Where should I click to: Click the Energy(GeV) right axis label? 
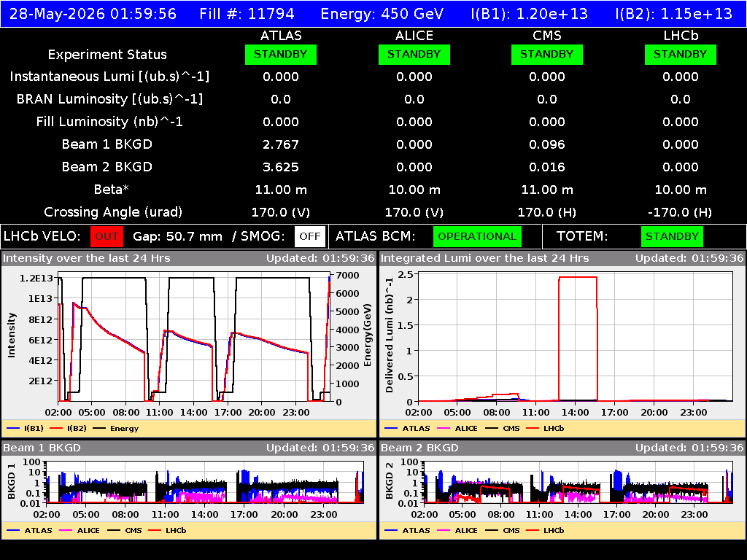coord(368,335)
